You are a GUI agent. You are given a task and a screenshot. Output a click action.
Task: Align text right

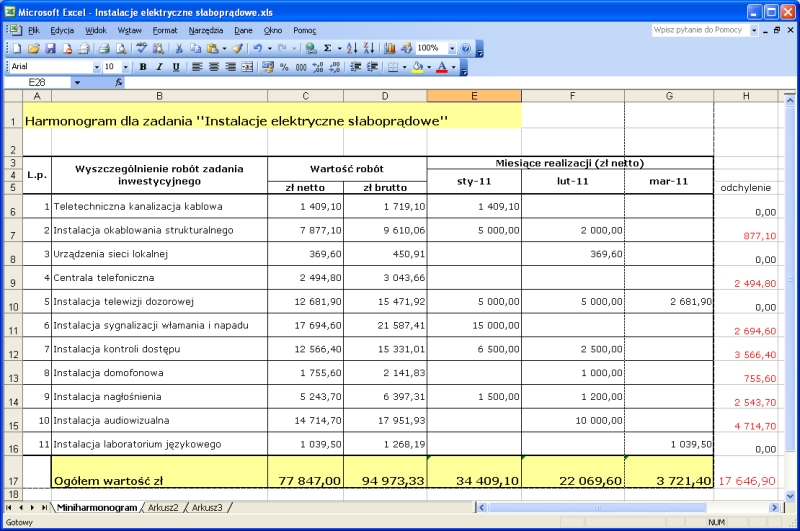coord(231,67)
